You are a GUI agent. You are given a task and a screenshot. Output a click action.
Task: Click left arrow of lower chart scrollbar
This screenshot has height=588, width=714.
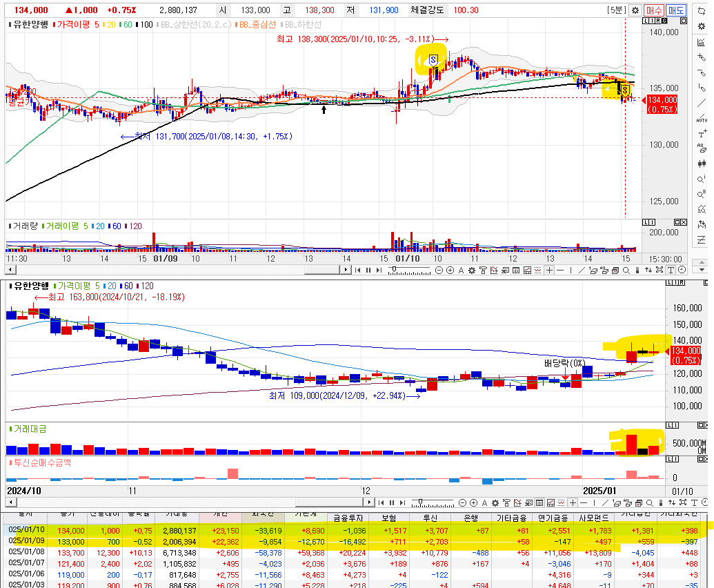(x=10, y=502)
